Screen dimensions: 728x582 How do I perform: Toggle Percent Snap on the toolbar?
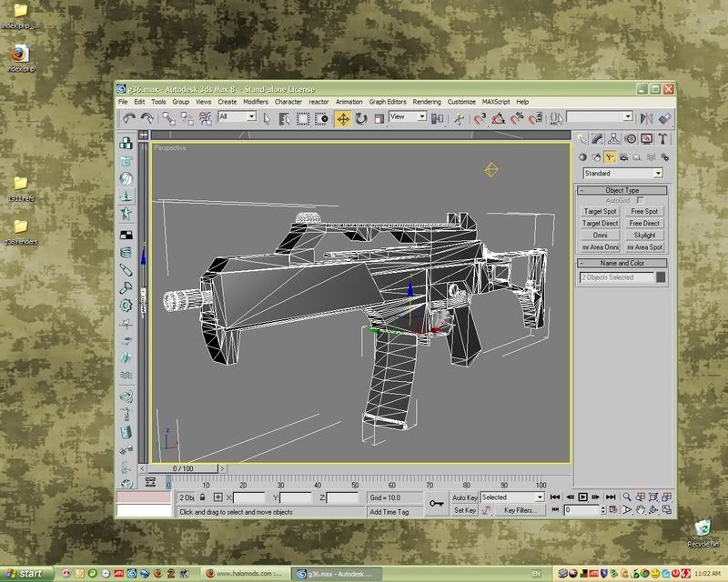tap(517, 119)
